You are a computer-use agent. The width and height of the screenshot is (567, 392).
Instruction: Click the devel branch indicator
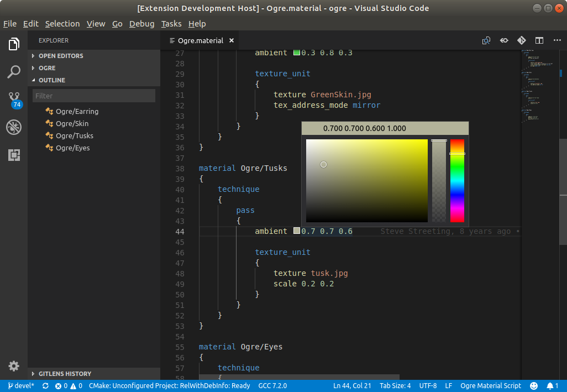(x=21, y=386)
